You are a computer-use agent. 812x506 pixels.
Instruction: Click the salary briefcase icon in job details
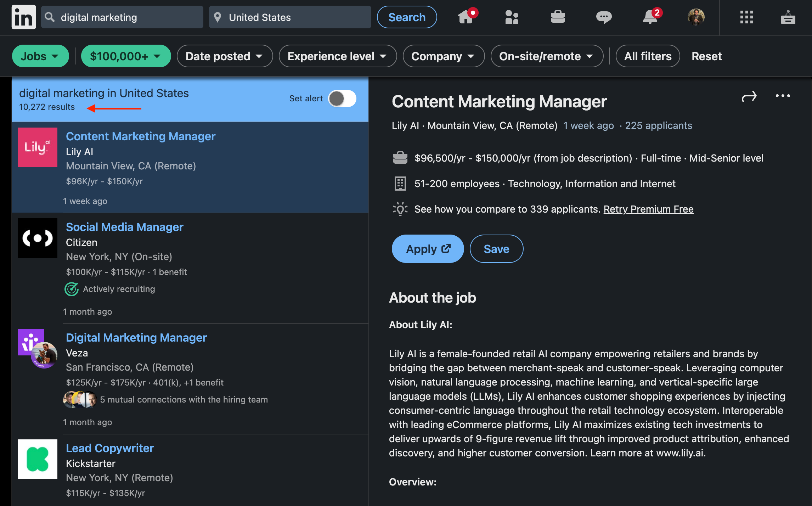pos(400,158)
